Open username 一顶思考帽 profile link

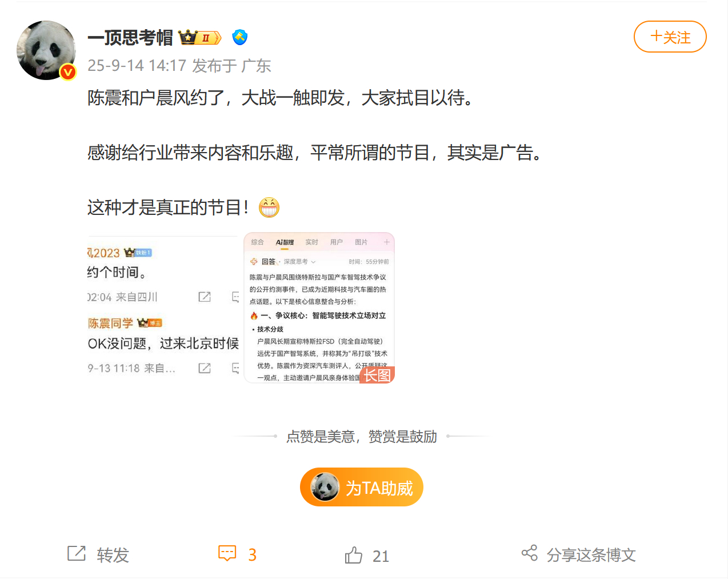[x=130, y=38]
